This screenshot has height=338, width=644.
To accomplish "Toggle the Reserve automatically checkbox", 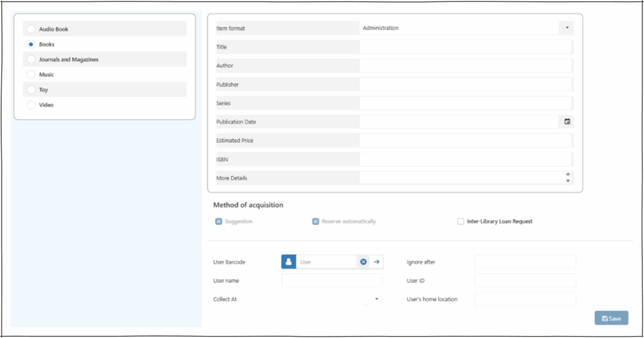I will (316, 222).
